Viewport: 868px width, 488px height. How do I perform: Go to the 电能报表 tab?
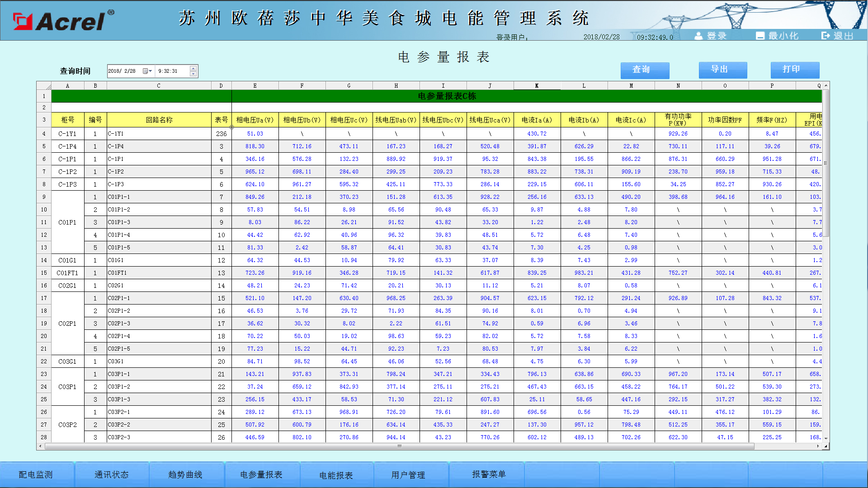click(x=336, y=475)
